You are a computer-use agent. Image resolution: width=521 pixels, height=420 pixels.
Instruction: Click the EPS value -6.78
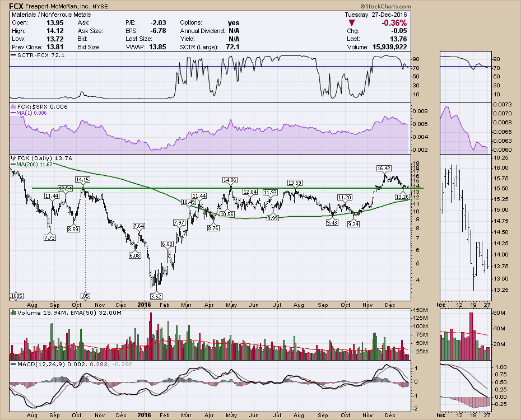(158, 31)
